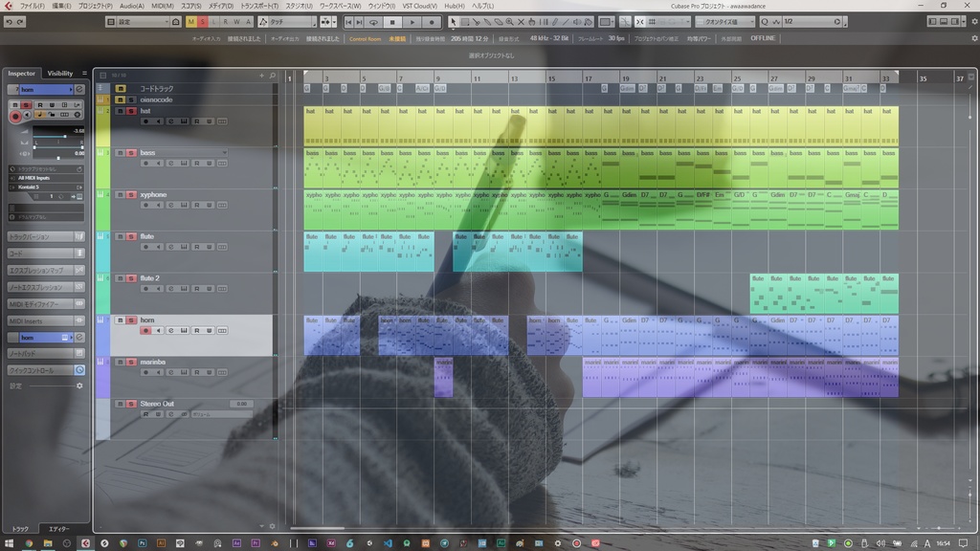The image size is (980, 551).
Task: Select the Line tool
Action: [x=566, y=22]
